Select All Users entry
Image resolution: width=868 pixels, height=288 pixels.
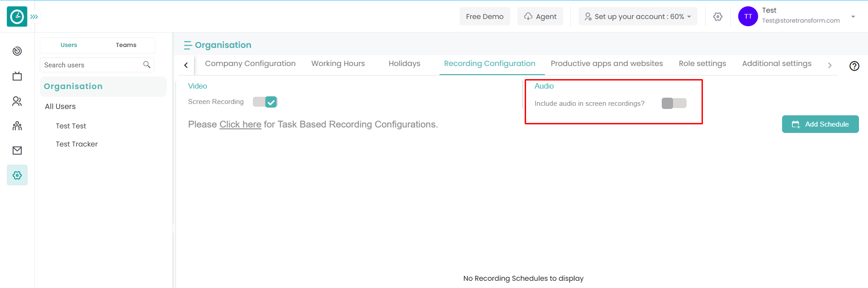[60, 106]
